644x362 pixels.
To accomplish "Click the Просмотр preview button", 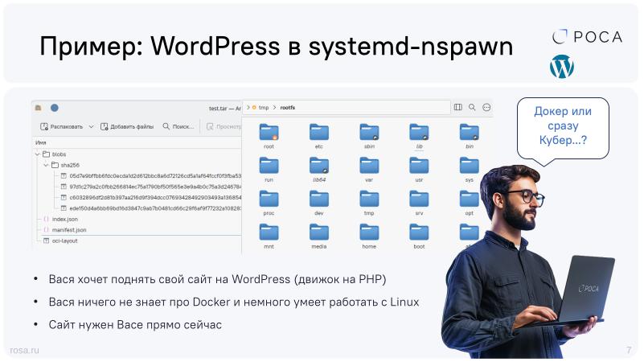I will click(224, 126).
